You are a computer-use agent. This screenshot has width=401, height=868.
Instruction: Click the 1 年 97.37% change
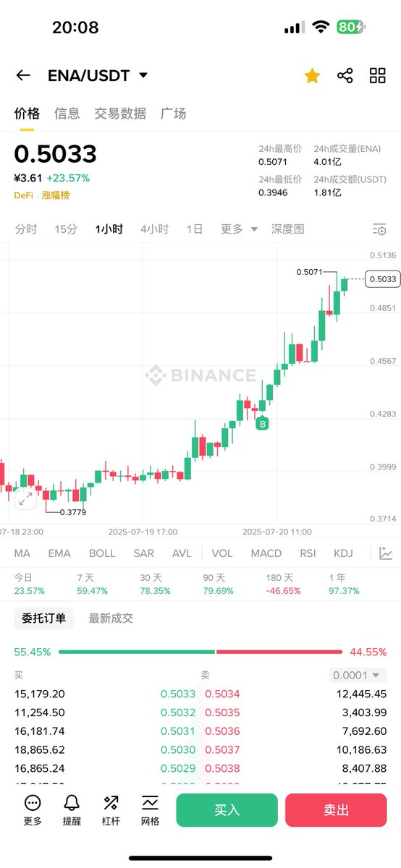pos(344,584)
